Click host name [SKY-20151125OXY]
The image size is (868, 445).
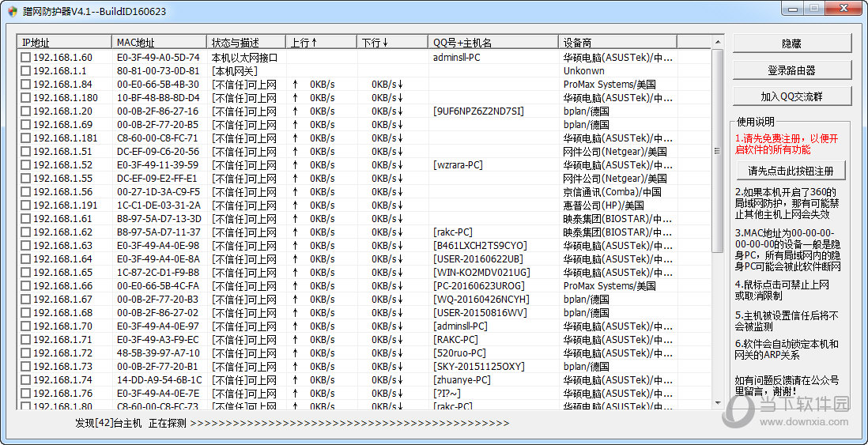[x=479, y=367]
